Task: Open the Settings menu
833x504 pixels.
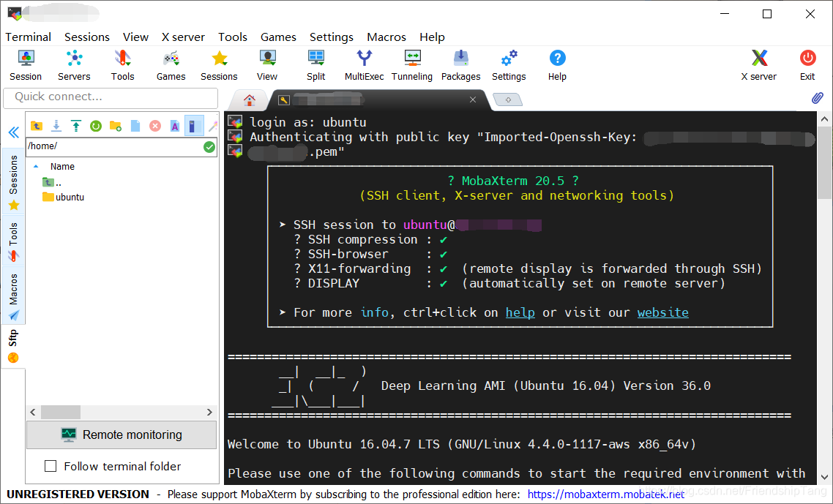Action: tap(332, 37)
